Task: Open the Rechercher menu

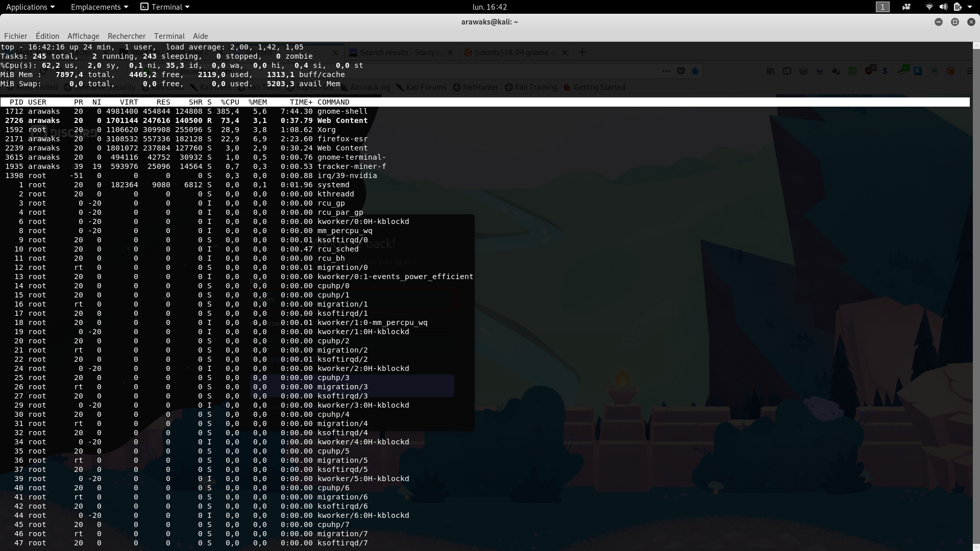Action: coord(127,36)
